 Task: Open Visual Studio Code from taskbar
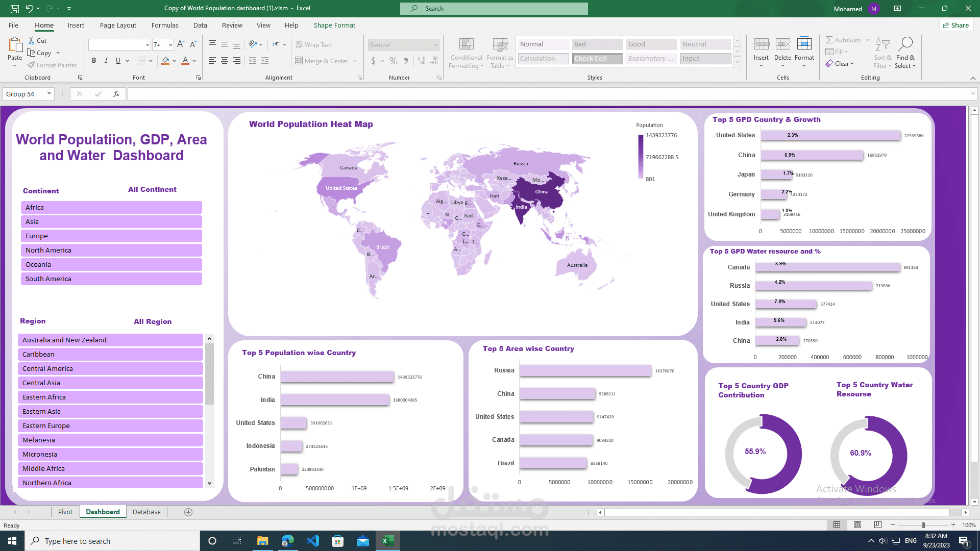313,541
